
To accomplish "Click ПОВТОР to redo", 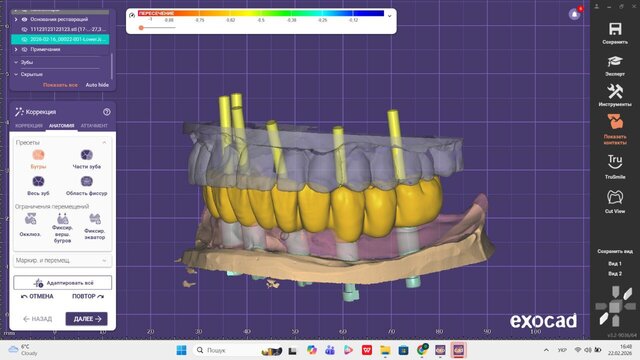I will pos(88,296).
